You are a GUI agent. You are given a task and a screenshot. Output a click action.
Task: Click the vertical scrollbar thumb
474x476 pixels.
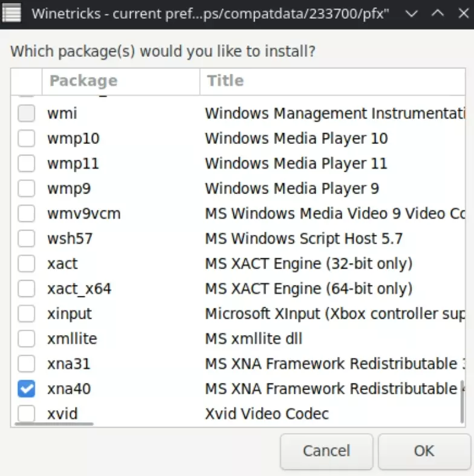pos(463,402)
